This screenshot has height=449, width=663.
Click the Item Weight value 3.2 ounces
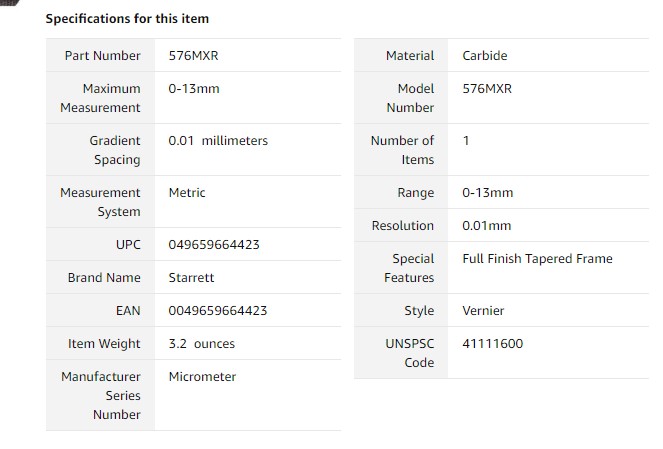pyautogui.click(x=201, y=344)
